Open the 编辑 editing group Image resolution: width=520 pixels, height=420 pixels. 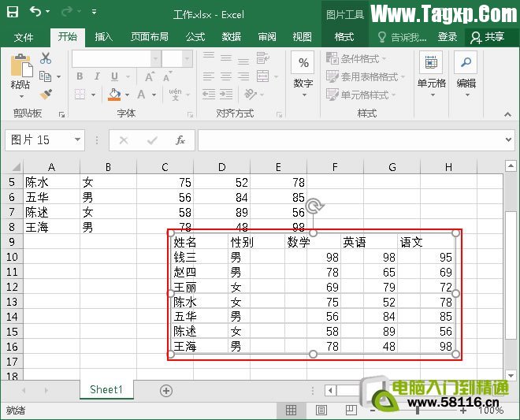(466, 75)
